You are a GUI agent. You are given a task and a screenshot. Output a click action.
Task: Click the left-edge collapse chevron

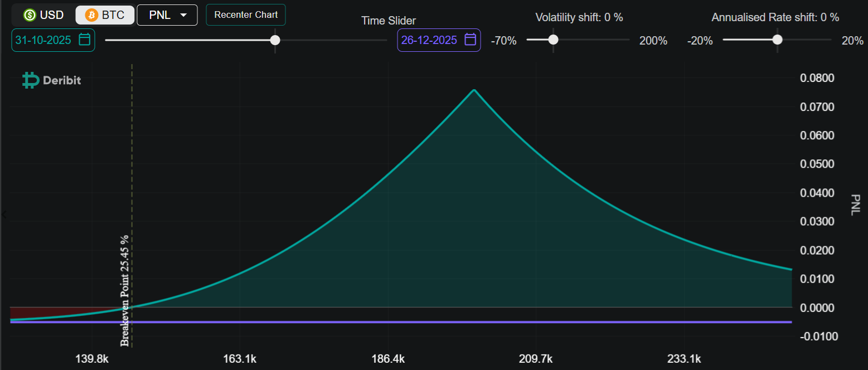(x=3, y=214)
